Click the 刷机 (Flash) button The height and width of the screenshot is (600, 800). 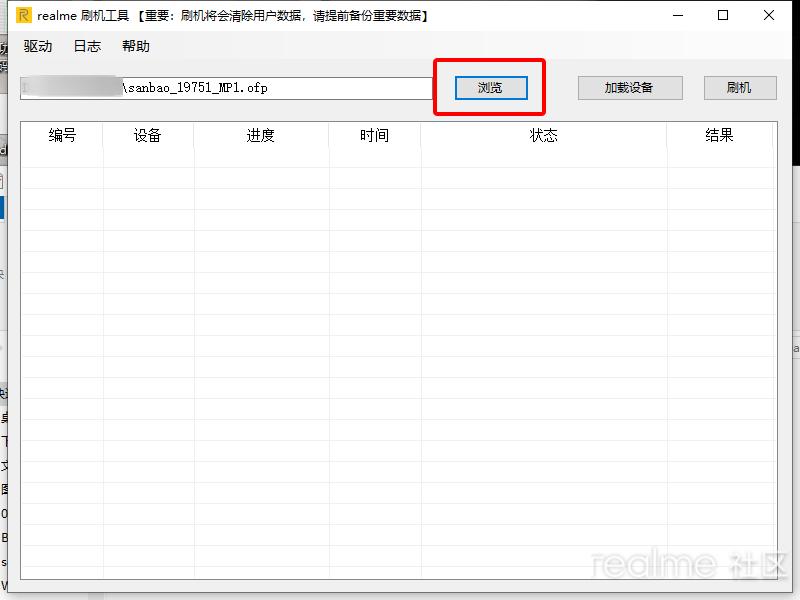coord(739,88)
